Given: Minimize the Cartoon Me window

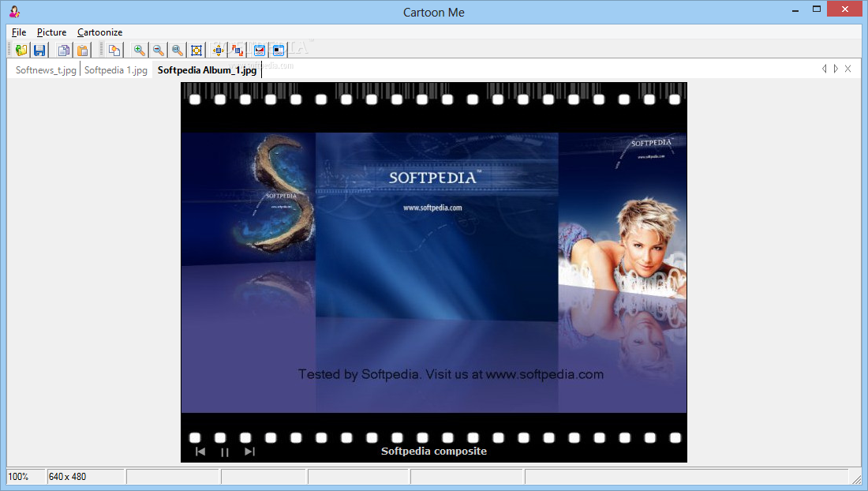Looking at the screenshot, I should click(x=795, y=9).
